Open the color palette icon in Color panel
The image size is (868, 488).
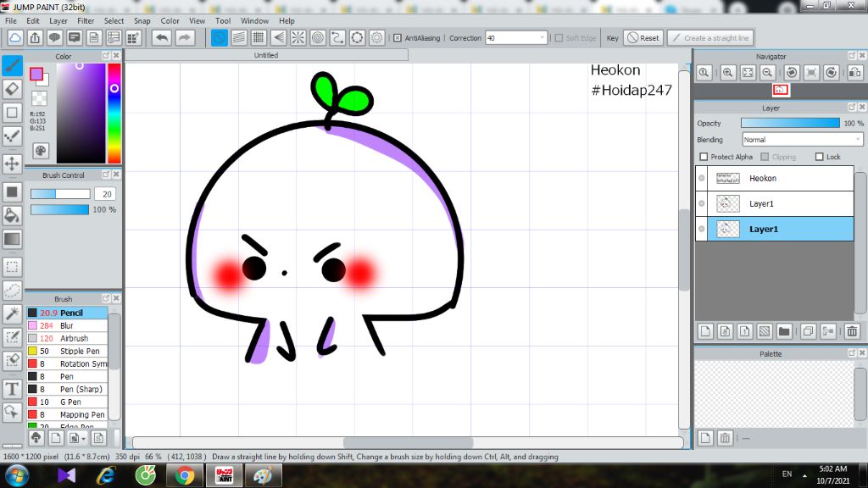pos(41,151)
